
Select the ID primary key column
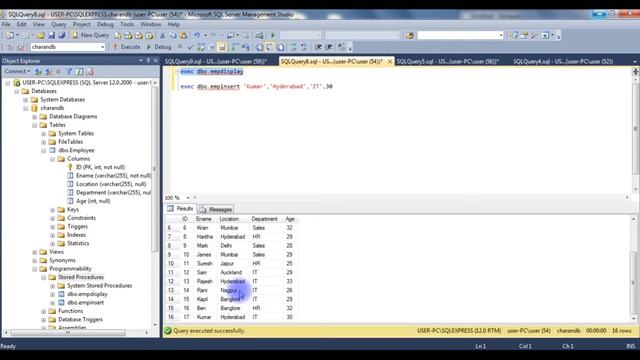click(100, 167)
